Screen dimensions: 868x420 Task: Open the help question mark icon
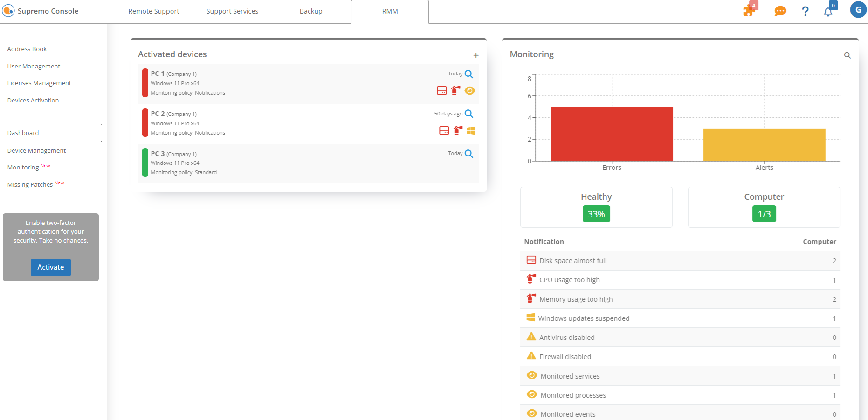[x=805, y=11]
